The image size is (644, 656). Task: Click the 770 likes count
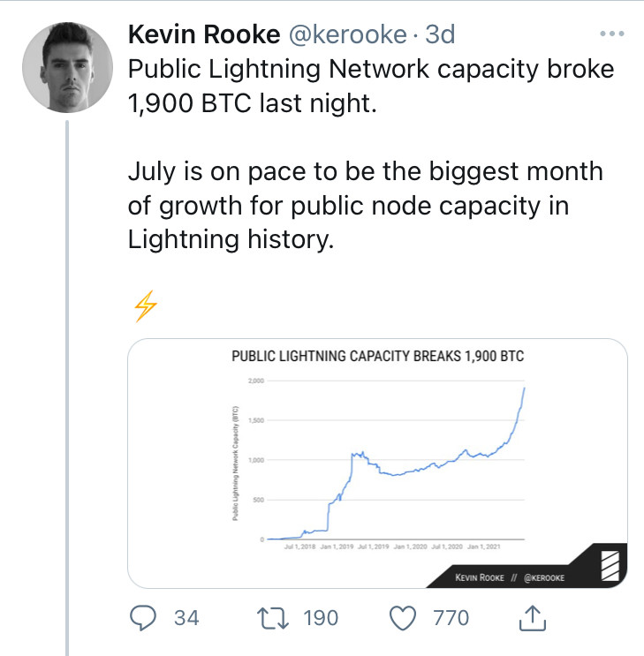pyautogui.click(x=451, y=618)
